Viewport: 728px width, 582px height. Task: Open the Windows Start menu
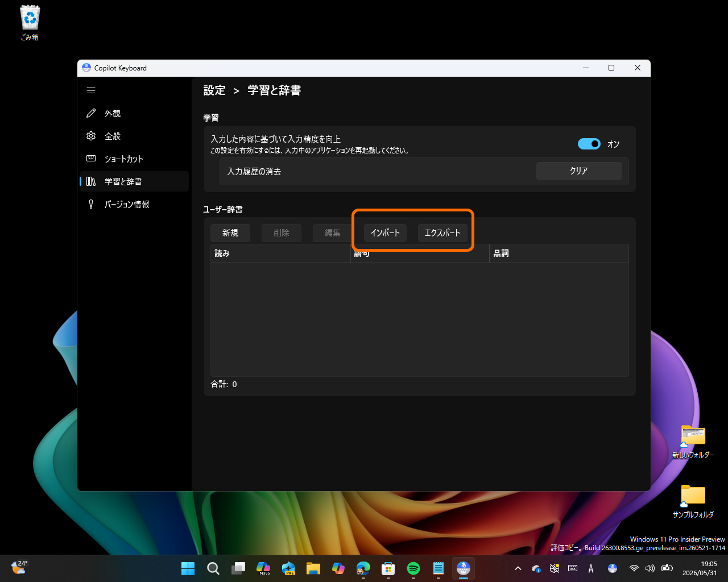[188, 568]
